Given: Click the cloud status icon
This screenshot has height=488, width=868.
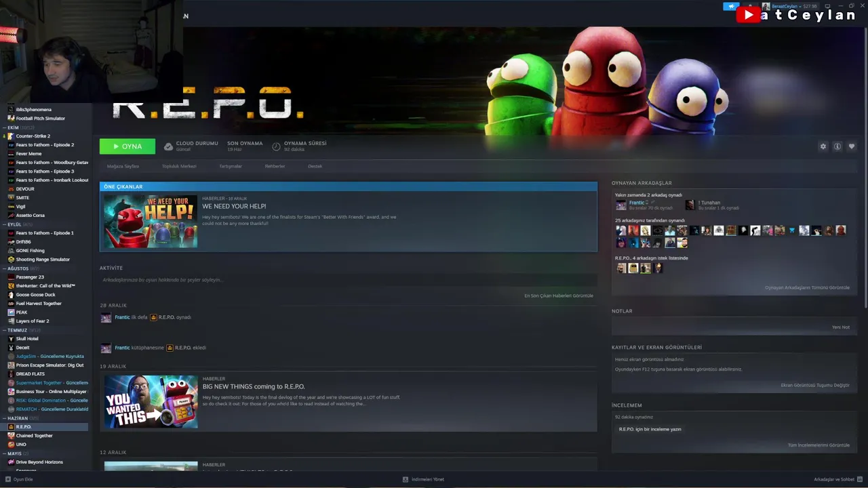Looking at the screenshot, I should point(168,146).
